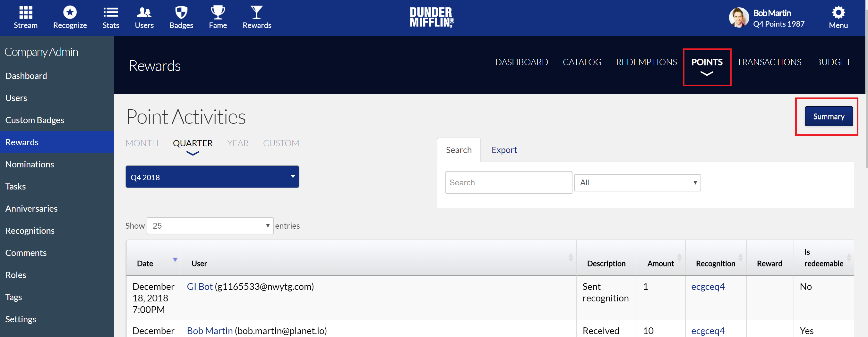
Task: Open the Stats list icon
Action: [x=110, y=13]
